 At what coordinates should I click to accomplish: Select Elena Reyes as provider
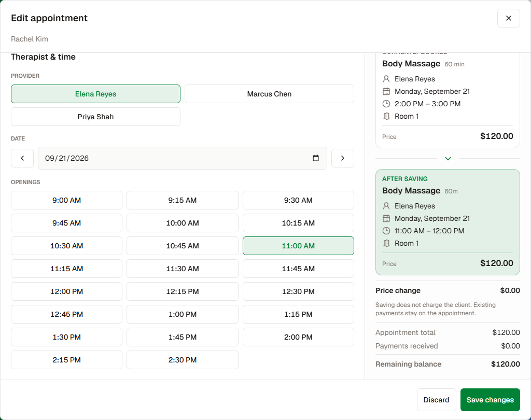tap(95, 94)
